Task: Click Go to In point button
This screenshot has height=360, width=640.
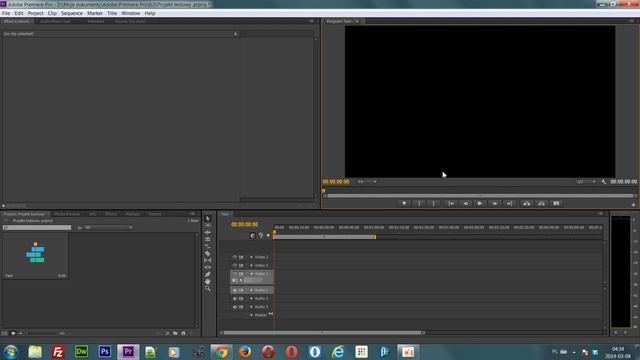Action: (x=451, y=203)
